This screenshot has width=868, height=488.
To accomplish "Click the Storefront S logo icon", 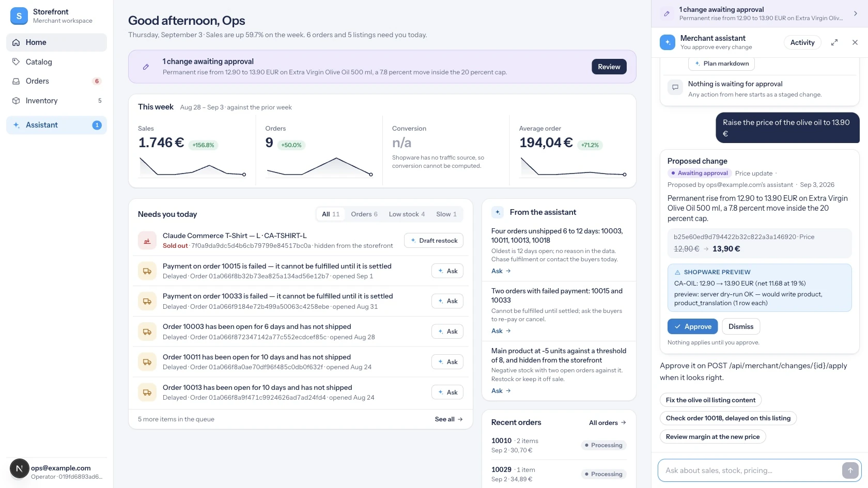I will [19, 16].
